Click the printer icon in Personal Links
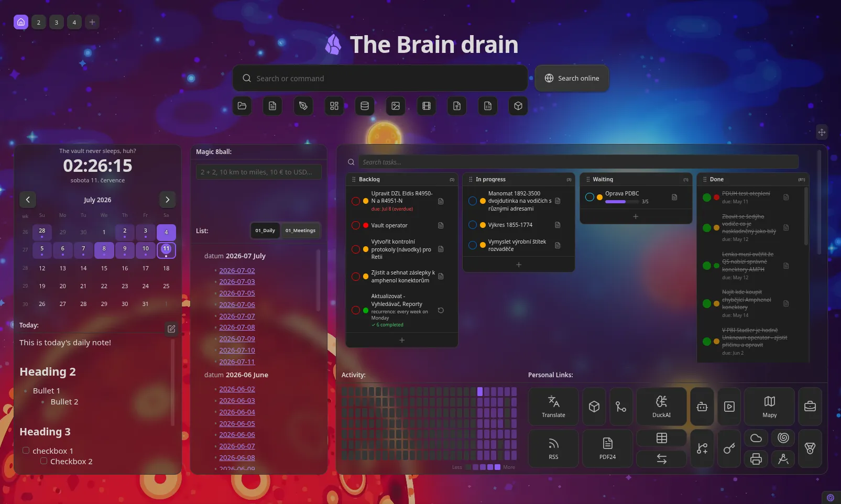841x504 pixels. coord(756,459)
